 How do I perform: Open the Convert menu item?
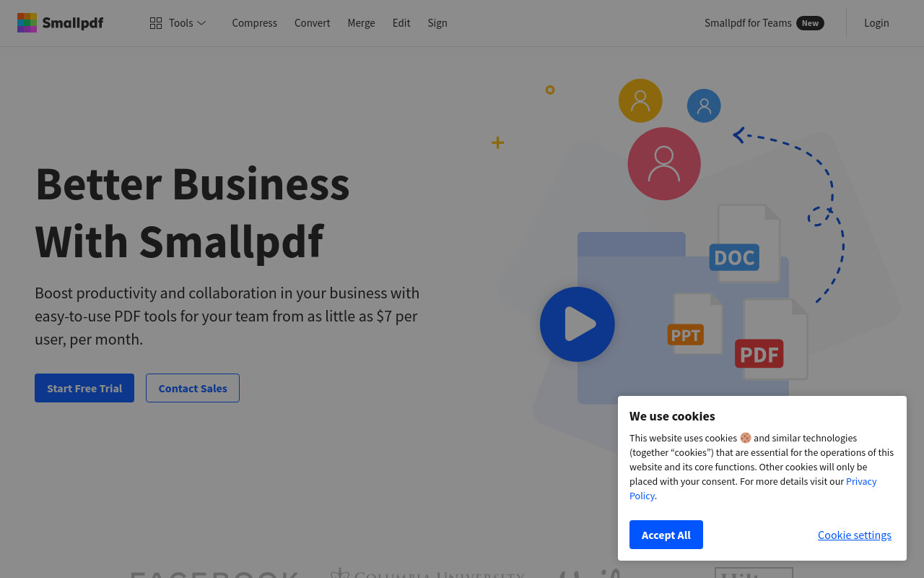(312, 23)
